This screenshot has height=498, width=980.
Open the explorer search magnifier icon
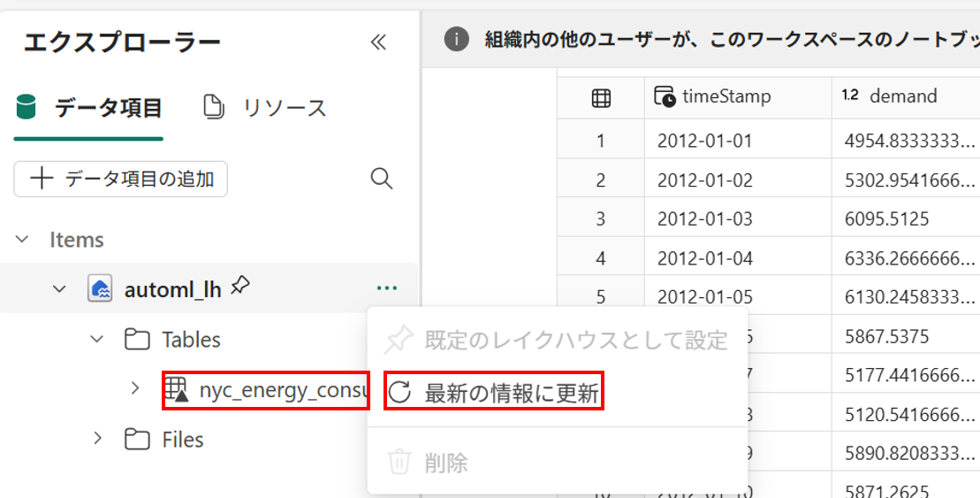point(382,179)
